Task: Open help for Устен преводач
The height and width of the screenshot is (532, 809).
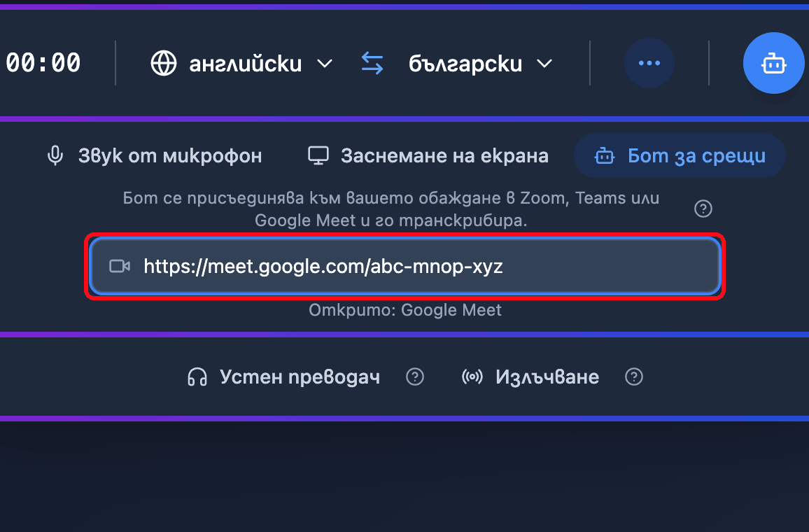Action: (415, 377)
